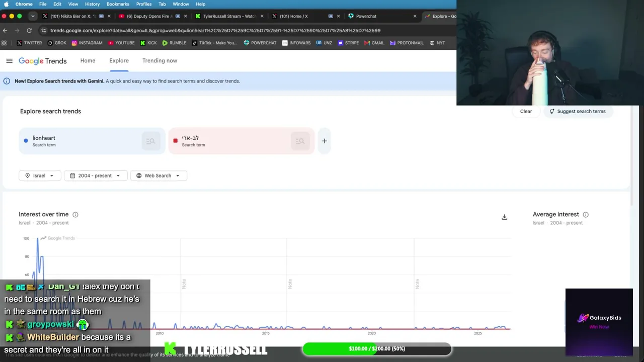644x362 pixels.
Task: Click the site info icon in the address bar
Action: 44,30
